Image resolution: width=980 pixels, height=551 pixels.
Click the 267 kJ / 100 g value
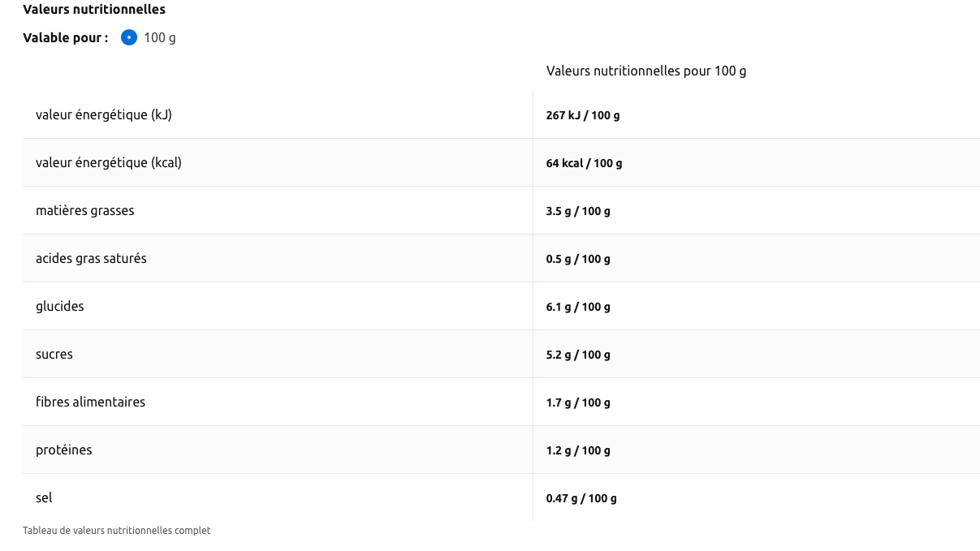pyautogui.click(x=582, y=116)
